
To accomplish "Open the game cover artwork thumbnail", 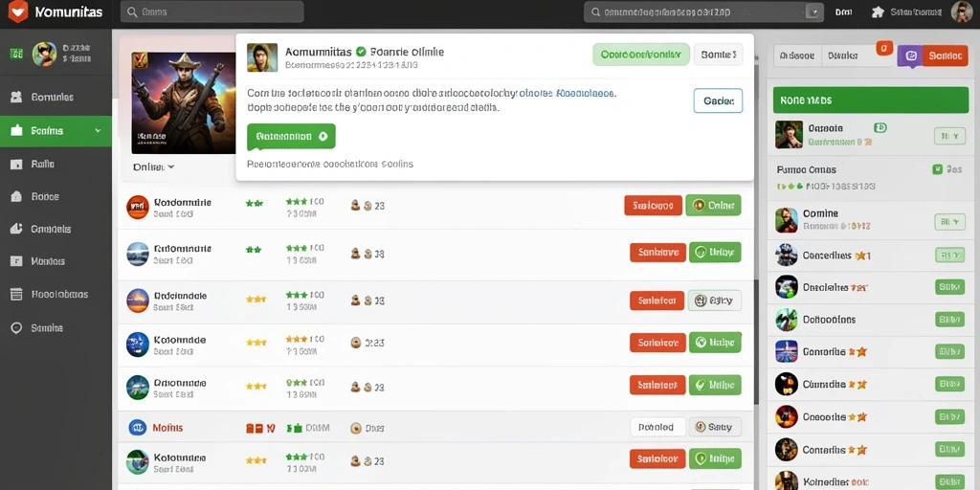I will (183, 102).
